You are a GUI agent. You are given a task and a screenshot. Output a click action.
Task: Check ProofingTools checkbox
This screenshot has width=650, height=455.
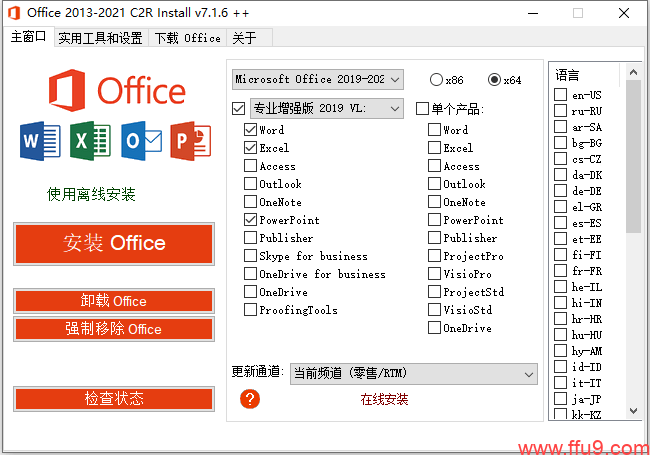pos(250,310)
